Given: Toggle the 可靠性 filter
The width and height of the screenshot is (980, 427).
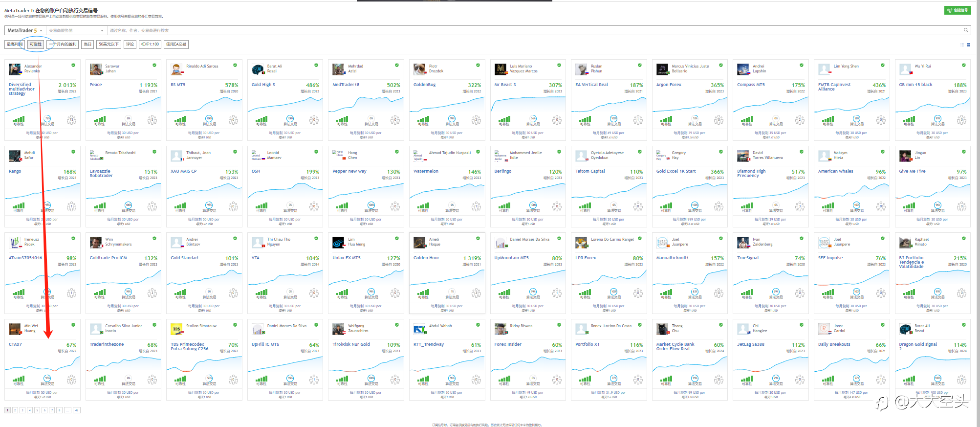Looking at the screenshot, I should coord(36,44).
